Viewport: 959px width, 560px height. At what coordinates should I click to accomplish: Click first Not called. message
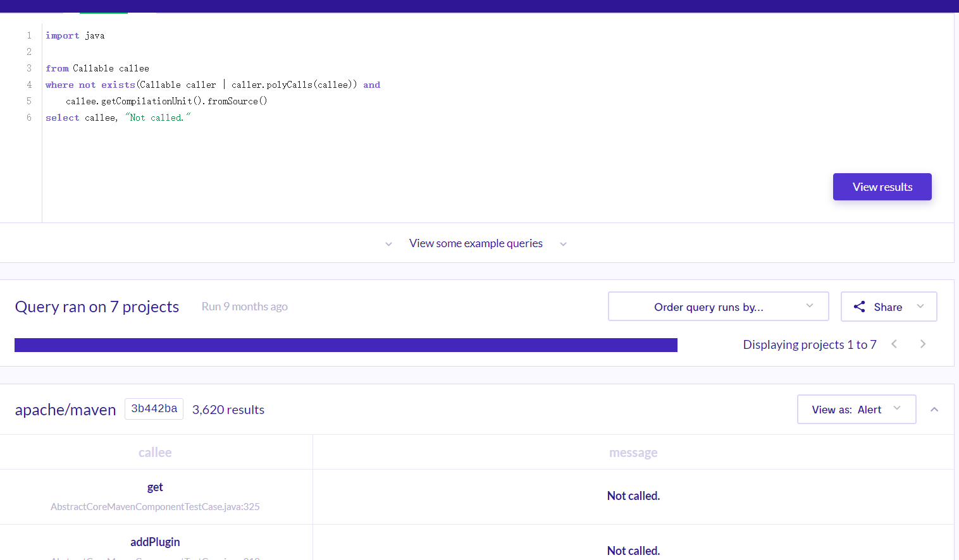coord(633,496)
